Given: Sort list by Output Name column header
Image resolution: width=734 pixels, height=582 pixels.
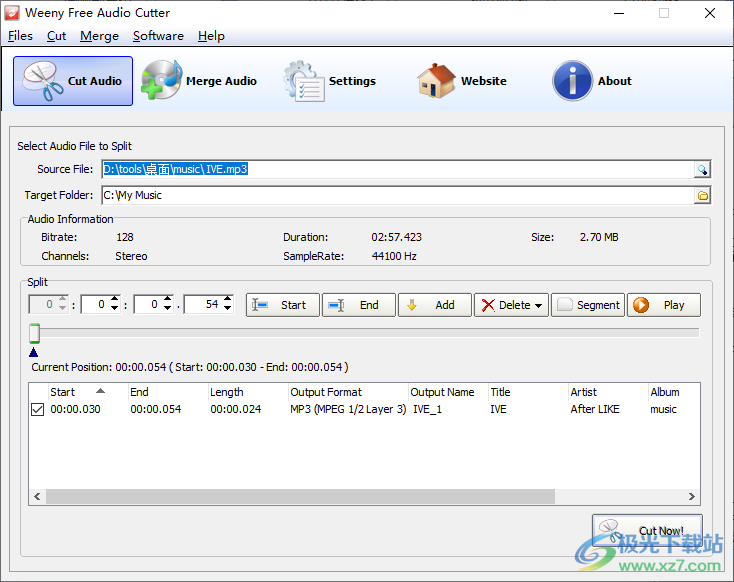Looking at the screenshot, I should (x=448, y=392).
